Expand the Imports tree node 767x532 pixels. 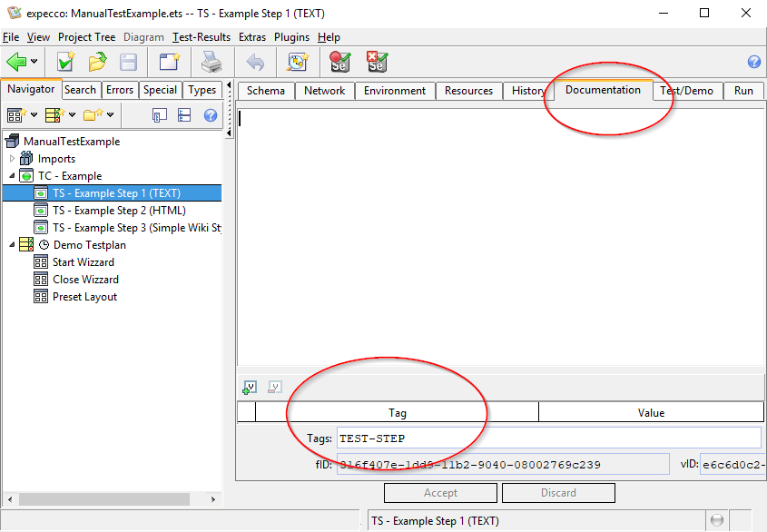pos(12,159)
